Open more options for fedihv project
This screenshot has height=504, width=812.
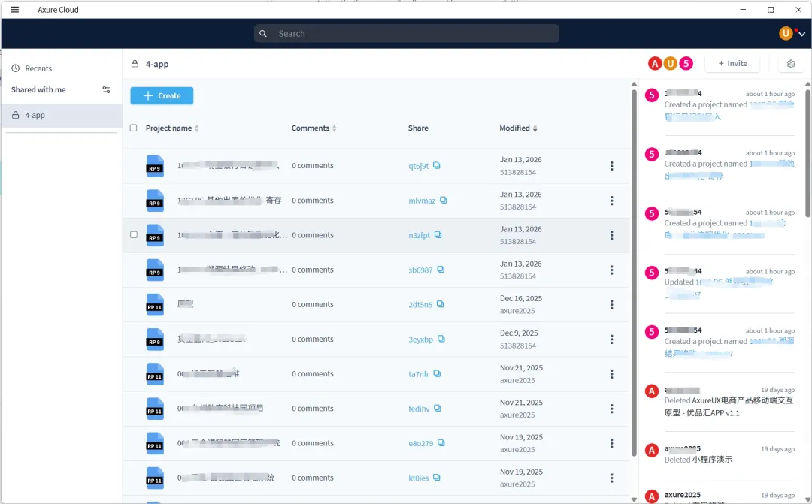[x=611, y=409]
